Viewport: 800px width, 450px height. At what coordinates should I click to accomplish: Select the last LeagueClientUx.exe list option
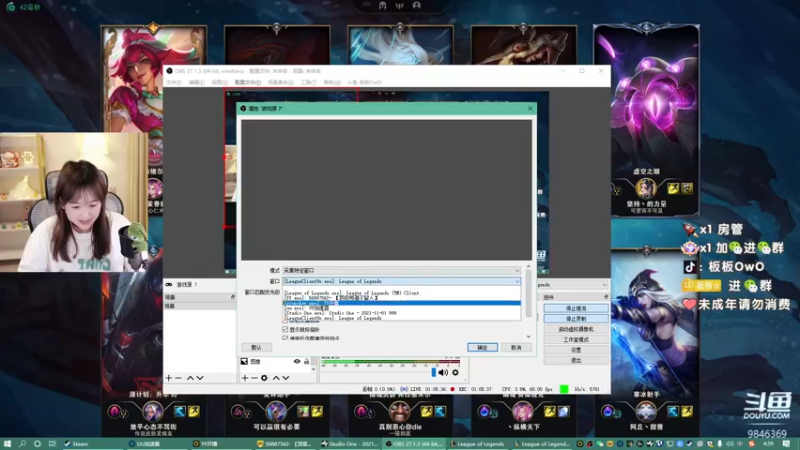point(402,318)
